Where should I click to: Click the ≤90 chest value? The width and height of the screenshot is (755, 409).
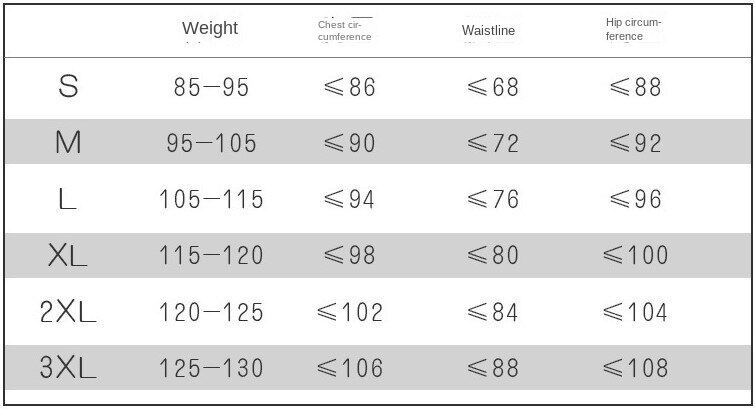click(350, 143)
